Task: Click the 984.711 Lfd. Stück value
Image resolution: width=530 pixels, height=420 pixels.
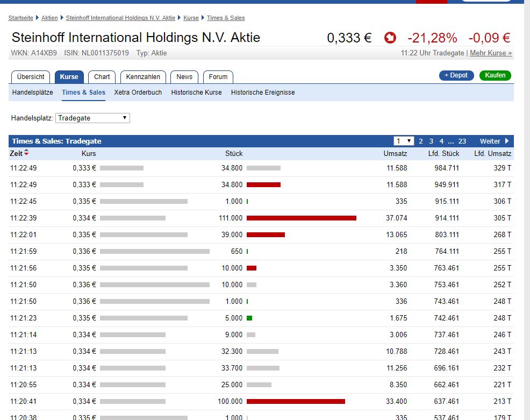Action: [x=447, y=168]
